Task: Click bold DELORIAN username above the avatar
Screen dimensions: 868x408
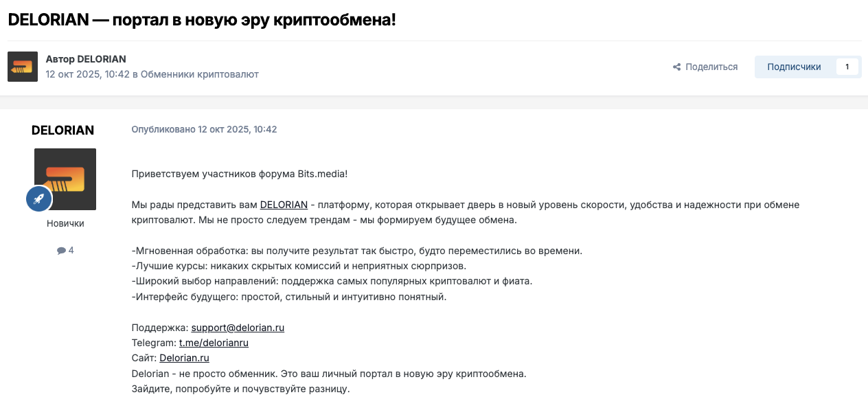Action: 62,131
